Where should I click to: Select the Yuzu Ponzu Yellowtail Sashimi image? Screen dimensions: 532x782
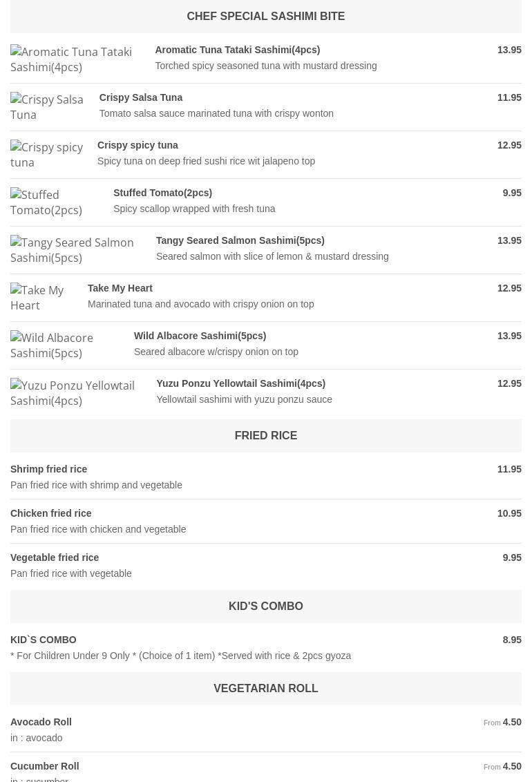[77, 393]
